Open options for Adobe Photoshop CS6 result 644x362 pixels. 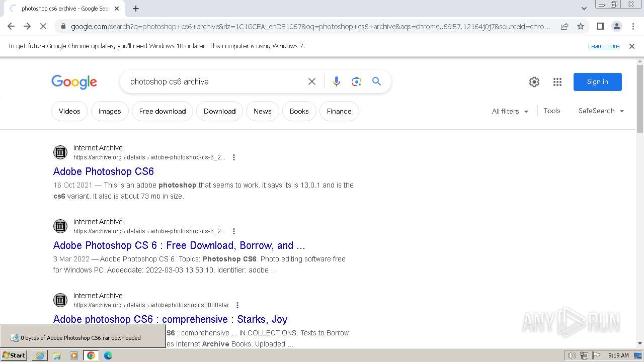(x=234, y=157)
